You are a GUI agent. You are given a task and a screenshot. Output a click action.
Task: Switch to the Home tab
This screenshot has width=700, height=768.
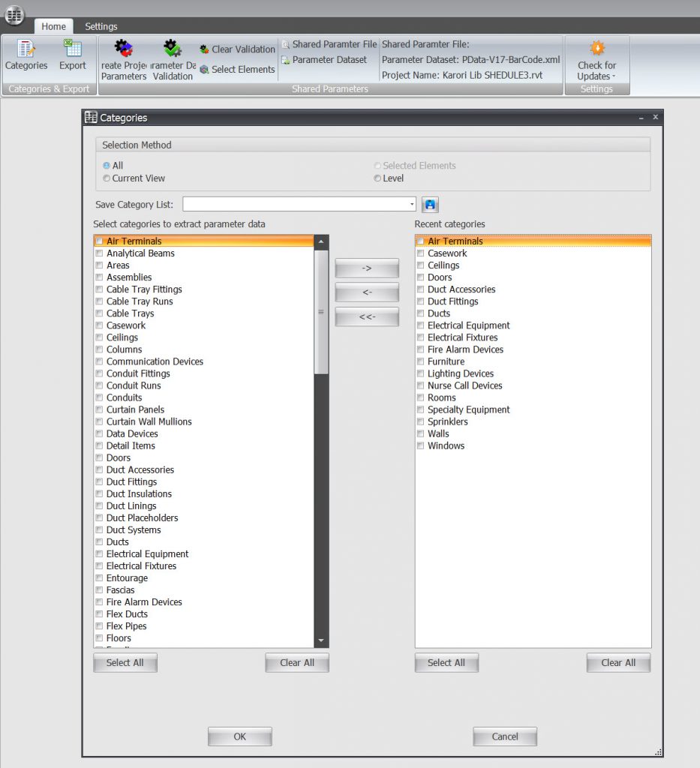coord(53,26)
